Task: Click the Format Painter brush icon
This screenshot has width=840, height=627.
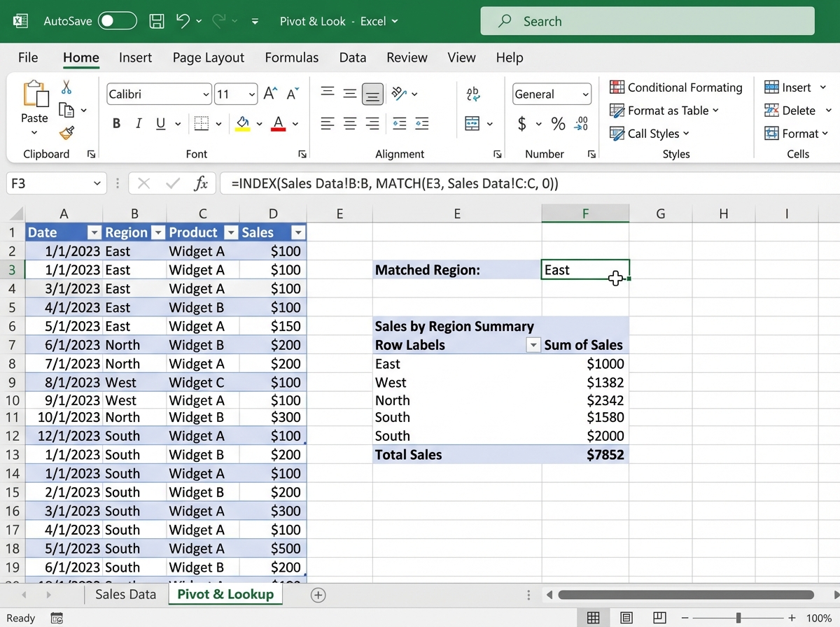Action: pos(66,133)
